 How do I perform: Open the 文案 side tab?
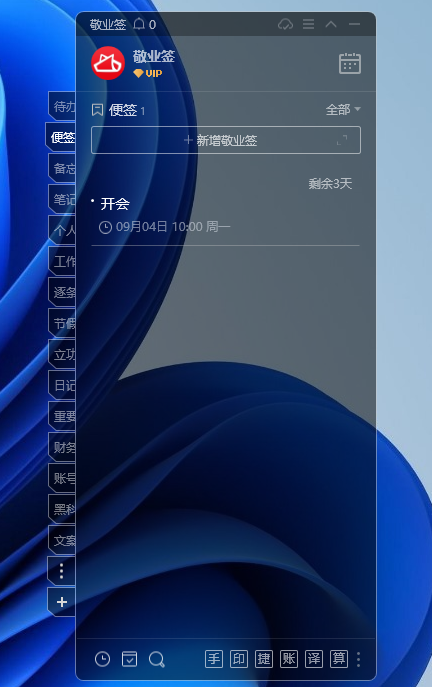point(62,540)
